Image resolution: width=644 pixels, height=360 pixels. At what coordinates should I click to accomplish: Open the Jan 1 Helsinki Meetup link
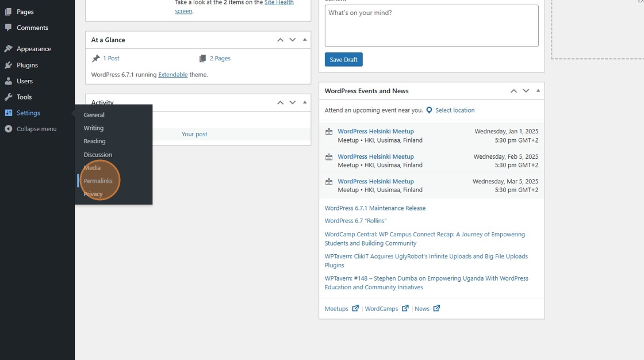[376, 132]
